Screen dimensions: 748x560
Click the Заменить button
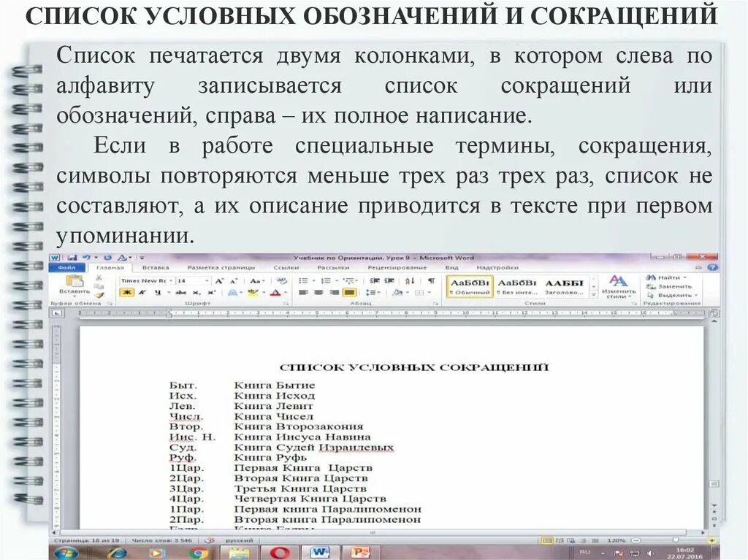669,287
